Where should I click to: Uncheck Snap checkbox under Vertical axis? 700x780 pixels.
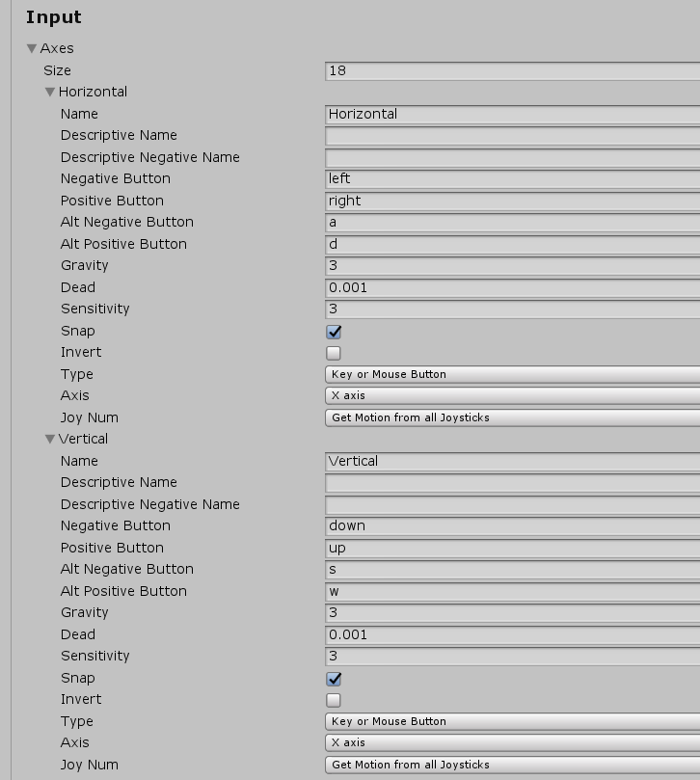[x=334, y=678]
